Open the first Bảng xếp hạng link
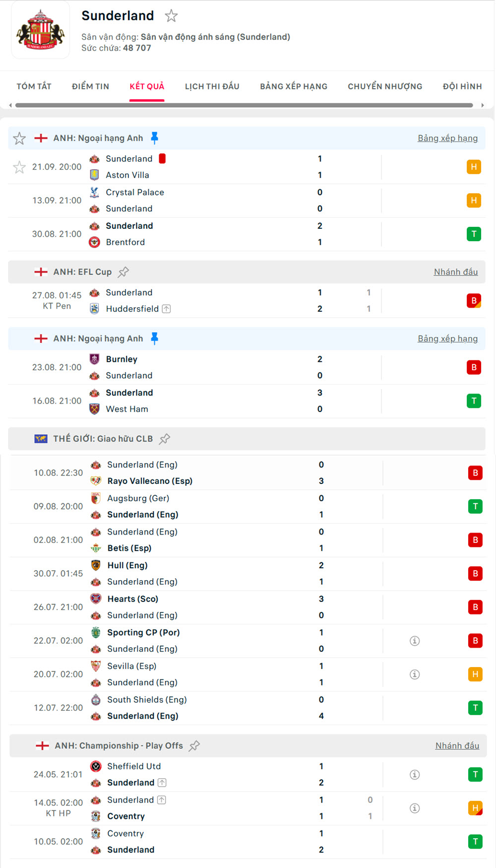Viewport: 496px width, 868px height. [447, 138]
